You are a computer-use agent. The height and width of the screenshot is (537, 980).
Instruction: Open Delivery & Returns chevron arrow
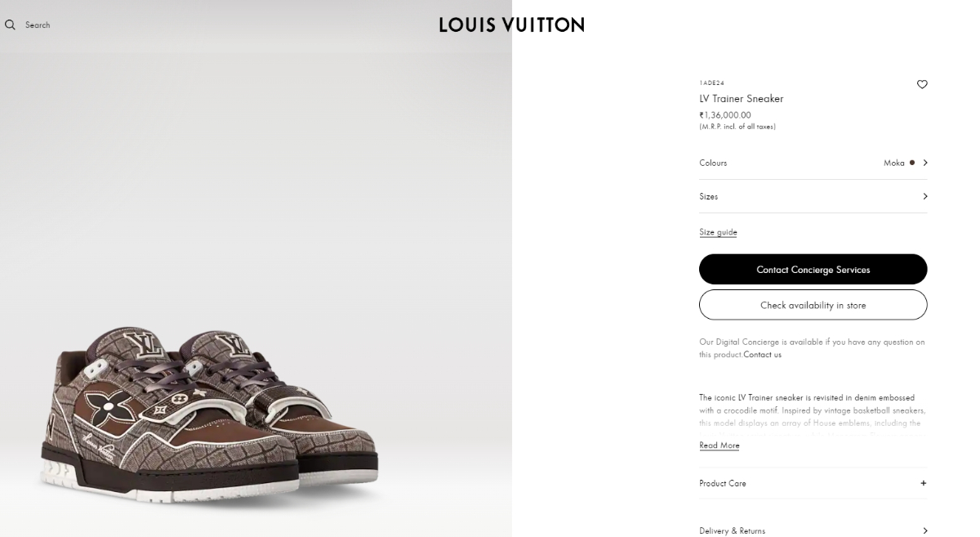[x=925, y=530]
